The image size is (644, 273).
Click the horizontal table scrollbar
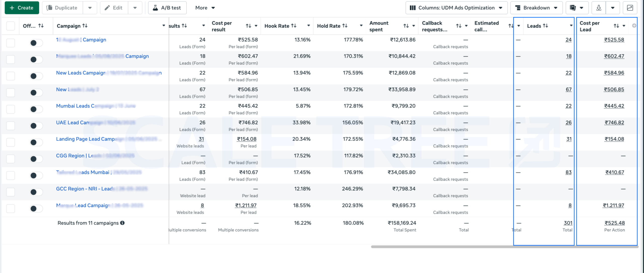pyautogui.click(x=504, y=247)
